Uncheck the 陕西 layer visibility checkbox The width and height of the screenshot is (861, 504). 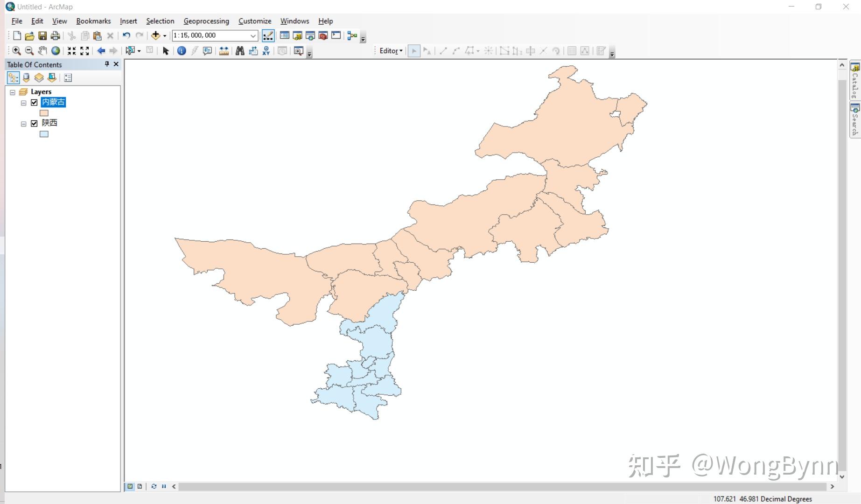34,123
